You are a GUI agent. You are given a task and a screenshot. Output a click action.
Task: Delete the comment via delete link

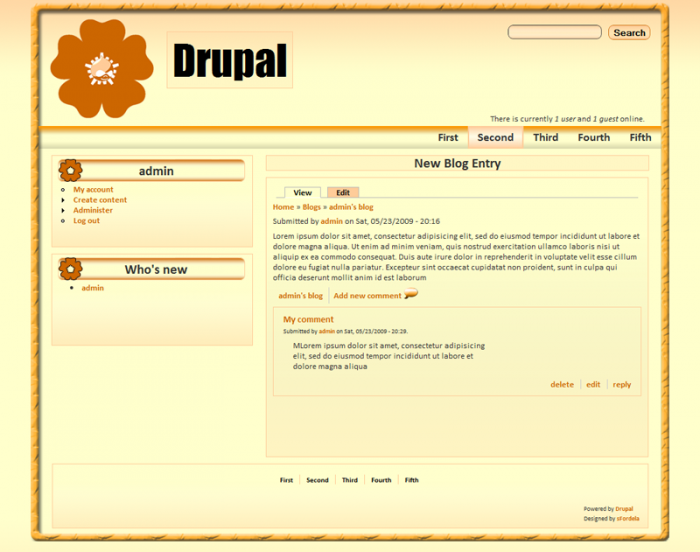point(562,384)
